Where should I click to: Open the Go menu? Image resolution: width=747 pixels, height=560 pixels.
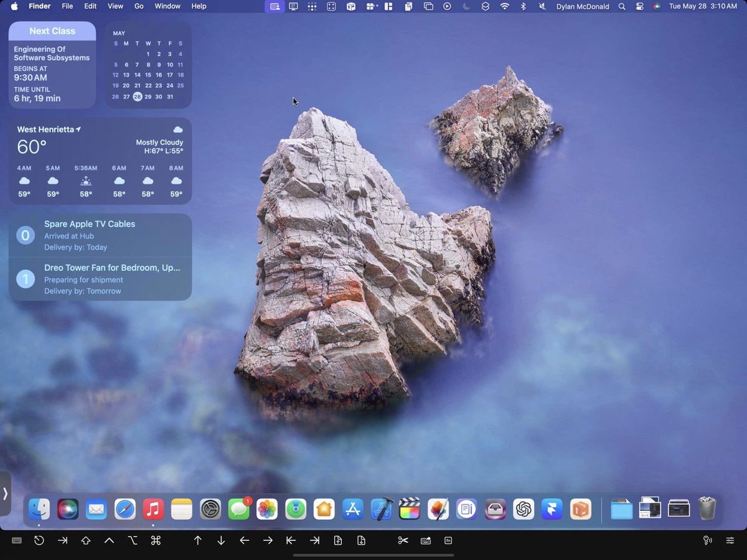tap(139, 6)
